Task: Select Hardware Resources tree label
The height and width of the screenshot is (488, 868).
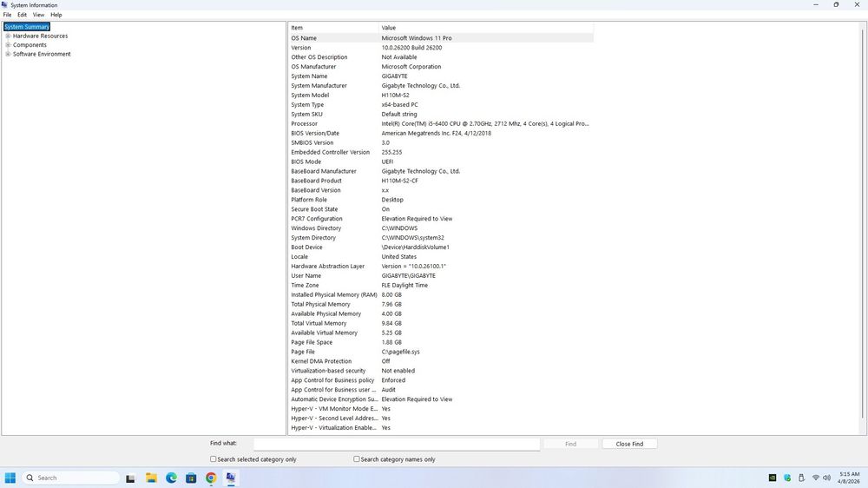Action: click(41, 36)
